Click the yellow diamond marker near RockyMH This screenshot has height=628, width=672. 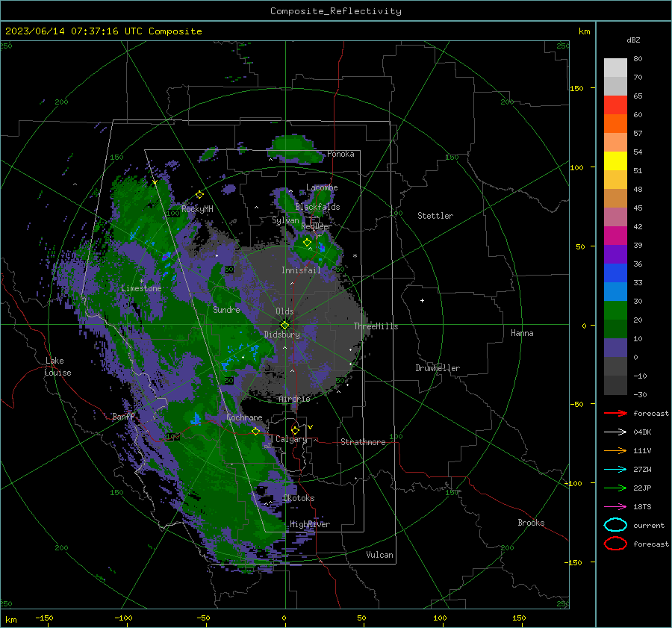[199, 195]
